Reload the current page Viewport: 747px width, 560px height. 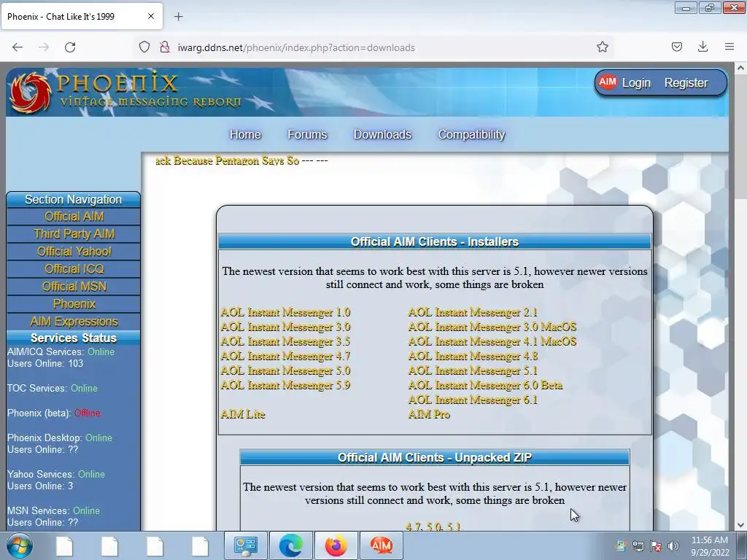pyautogui.click(x=70, y=47)
